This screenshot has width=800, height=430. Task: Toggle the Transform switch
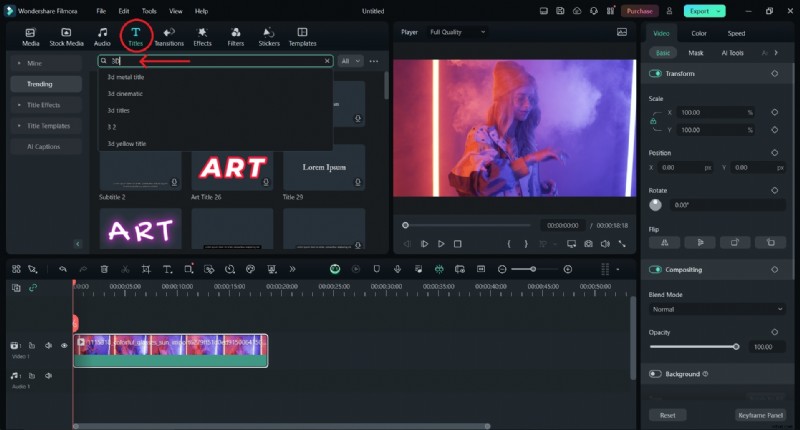[x=656, y=74]
